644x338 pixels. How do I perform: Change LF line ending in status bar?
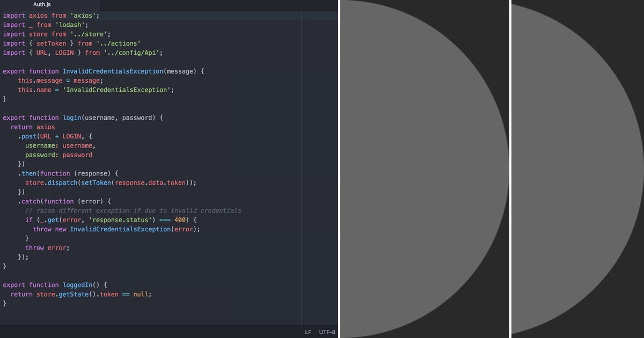coord(308,332)
